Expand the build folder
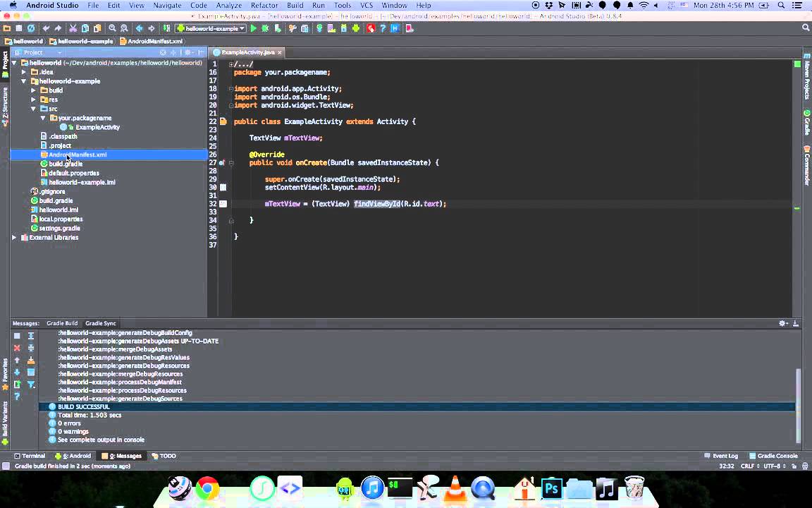Screen dimensions: 812x508 (x=33, y=90)
